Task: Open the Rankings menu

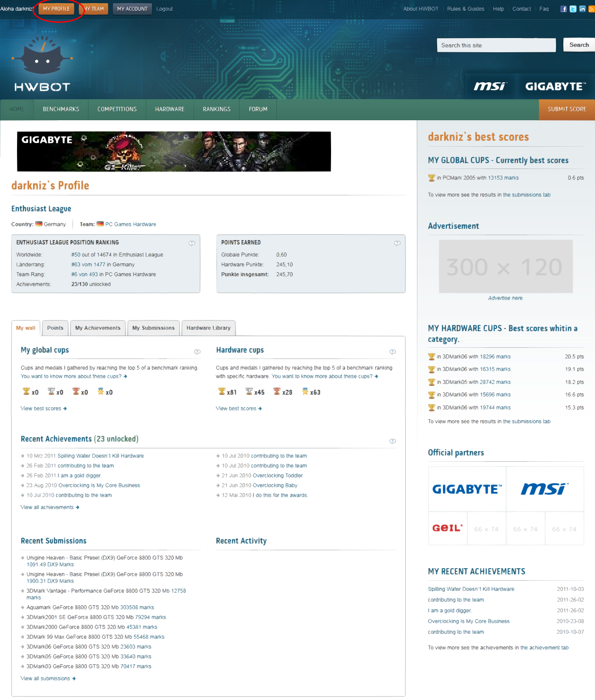Action: pyautogui.click(x=217, y=110)
